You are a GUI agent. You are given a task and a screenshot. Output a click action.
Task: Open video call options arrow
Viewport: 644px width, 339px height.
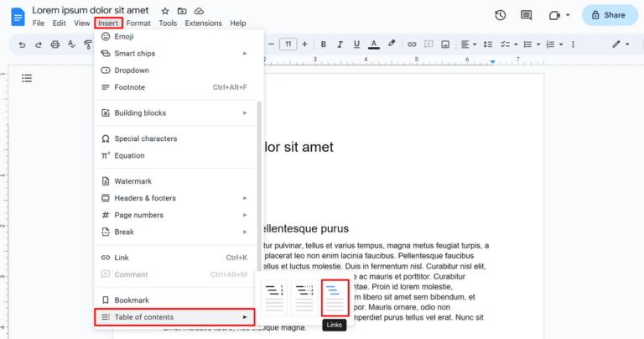tap(568, 15)
